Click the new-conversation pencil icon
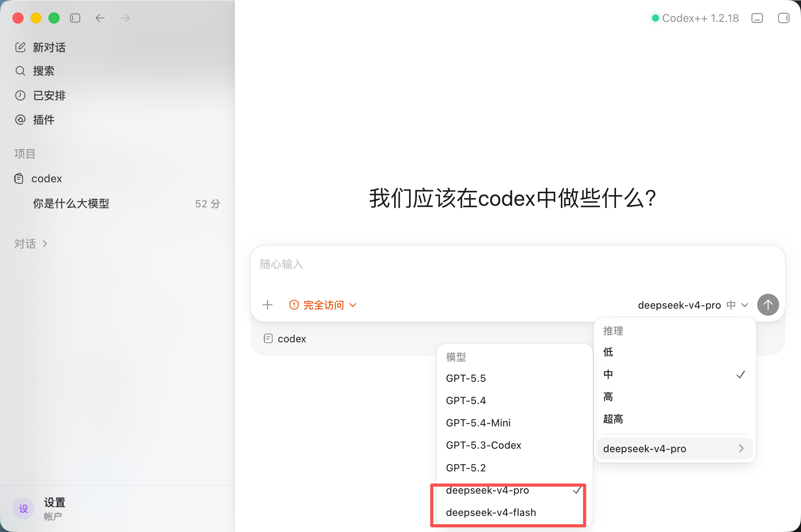The width and height of the screenshot is (801, 532). click(x=20, y=47)
